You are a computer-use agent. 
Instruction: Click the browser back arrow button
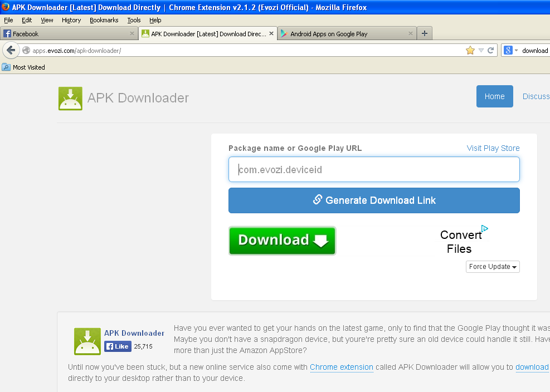pyautogui.click(x=11, y=51)
